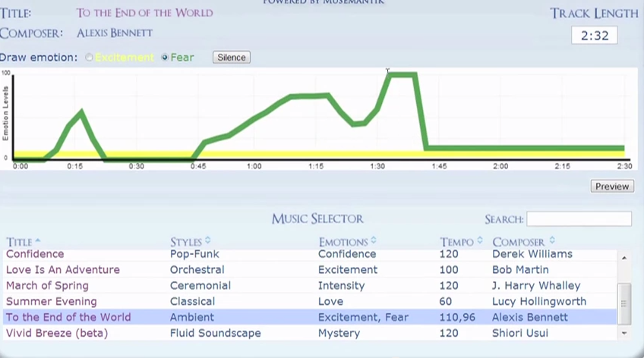Select the Fear emotion radio button

(x=165, y=58)
